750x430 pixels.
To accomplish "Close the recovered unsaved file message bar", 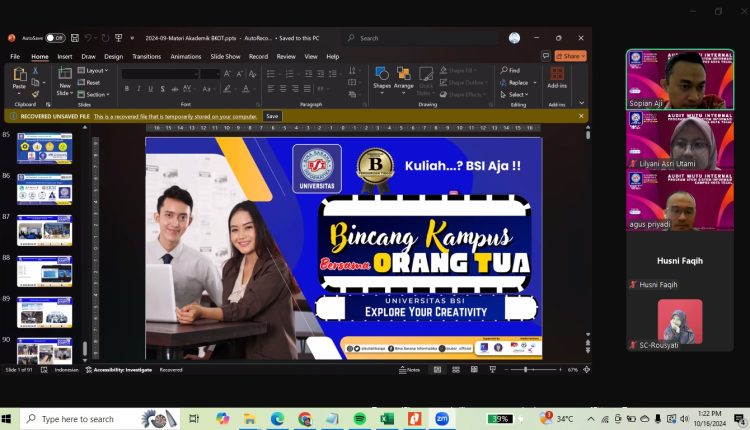I will pyautogui.click(x=581, y=116).
